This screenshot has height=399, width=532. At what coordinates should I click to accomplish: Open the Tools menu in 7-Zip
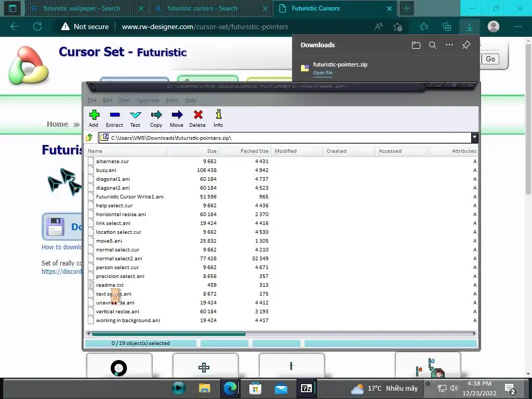[171, 100]
